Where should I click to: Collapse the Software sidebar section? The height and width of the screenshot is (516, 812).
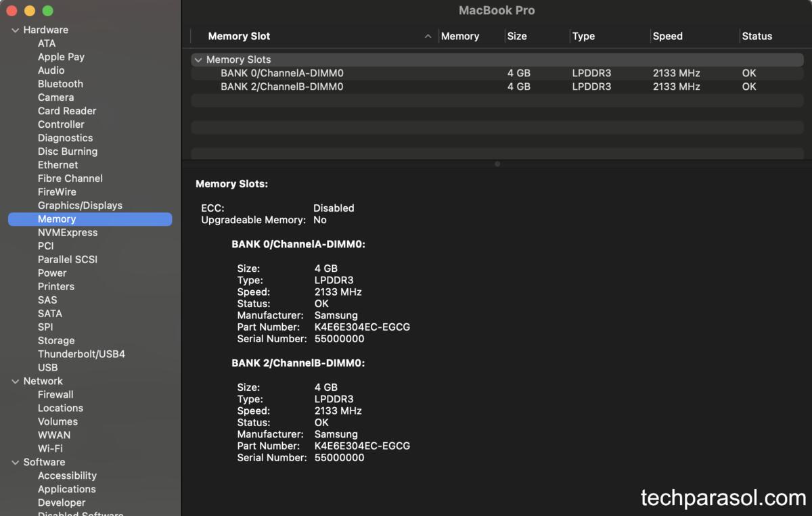point(16,463)
